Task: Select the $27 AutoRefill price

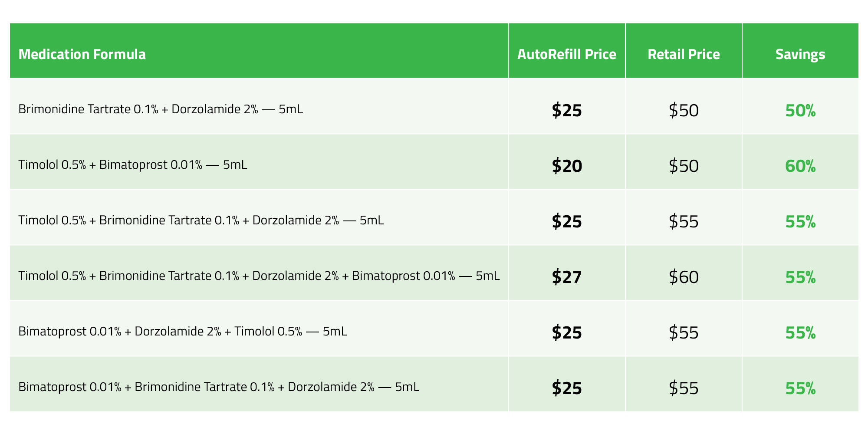Action: point(567,277)
